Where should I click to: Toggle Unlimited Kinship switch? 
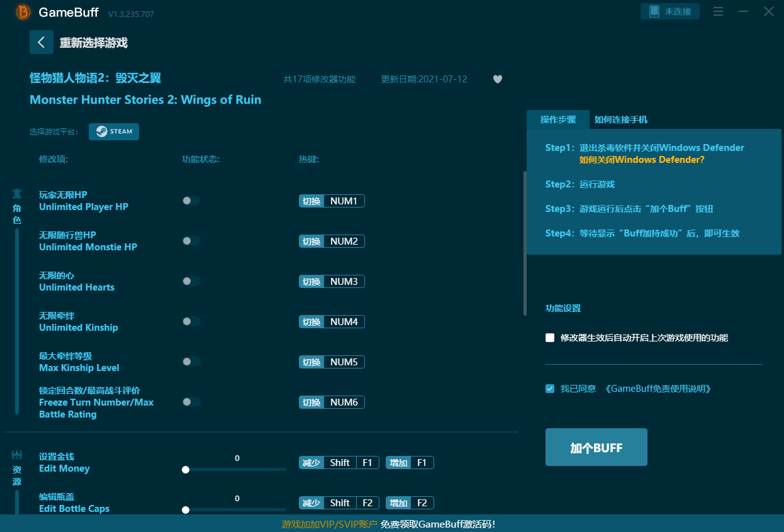click(x=191, y=321)
